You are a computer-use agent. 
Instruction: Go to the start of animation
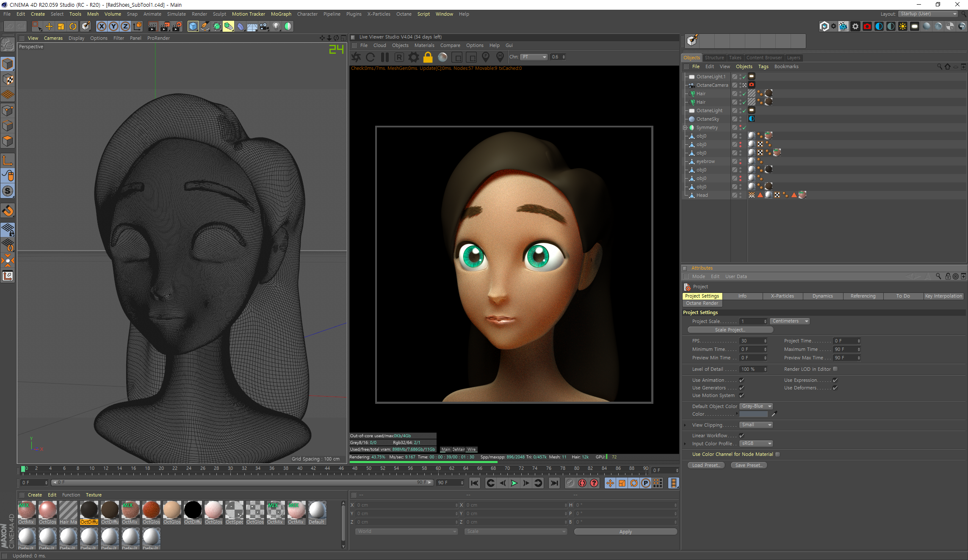click(475, 483)
